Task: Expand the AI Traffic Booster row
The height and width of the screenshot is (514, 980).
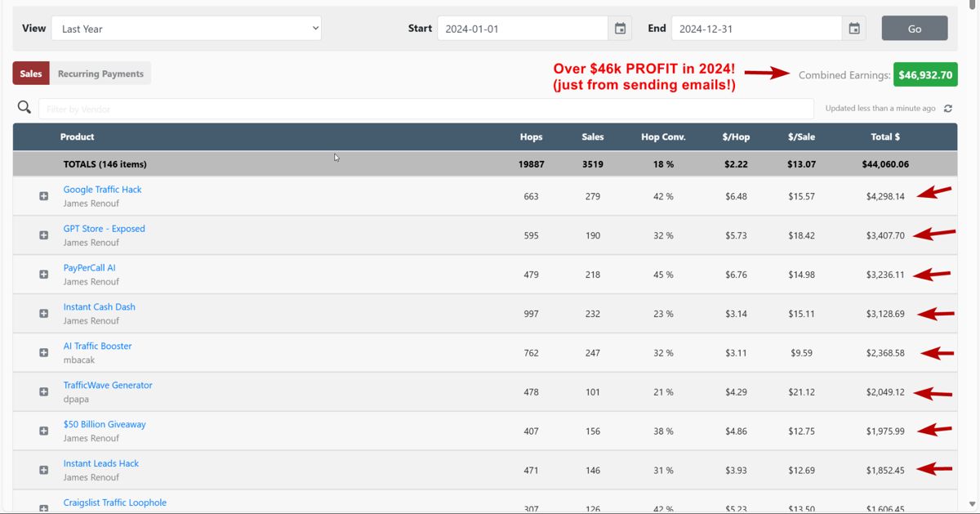Action: [x=44, y=353]
